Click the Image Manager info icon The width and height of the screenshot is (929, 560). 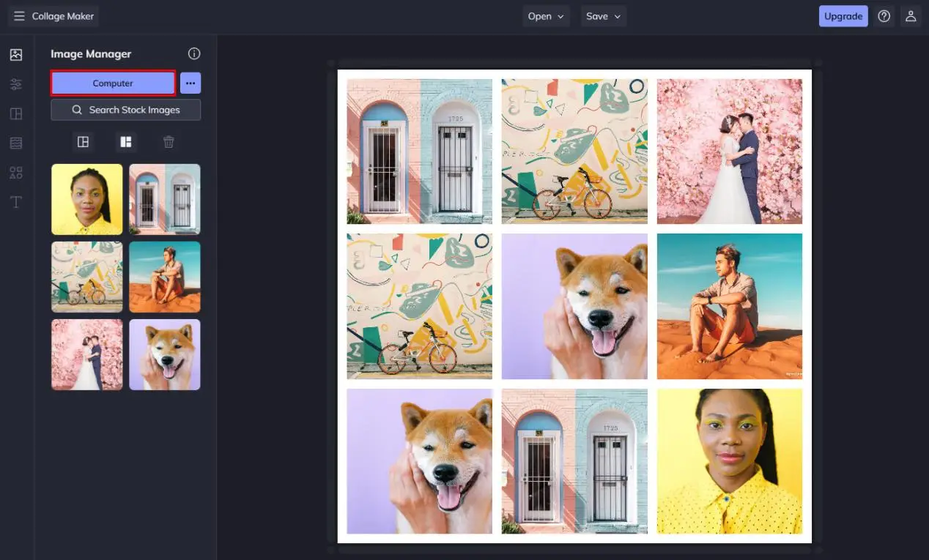[x=194, y=53]
